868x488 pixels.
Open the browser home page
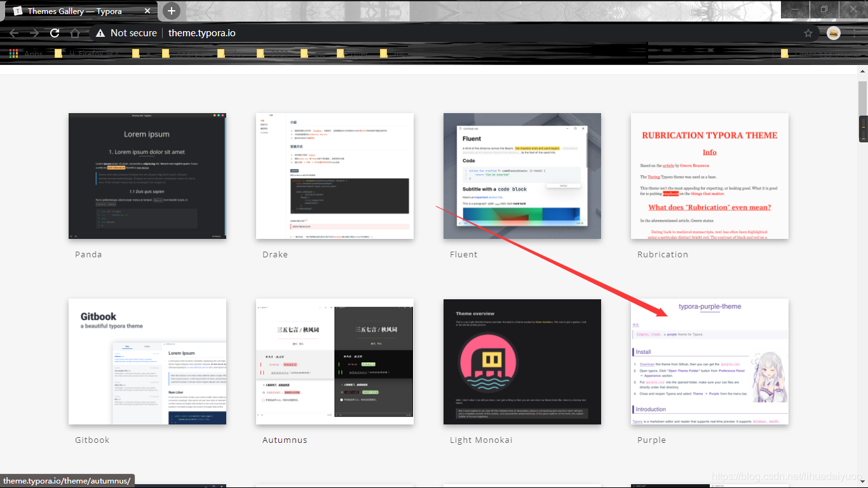click(75, 33)
